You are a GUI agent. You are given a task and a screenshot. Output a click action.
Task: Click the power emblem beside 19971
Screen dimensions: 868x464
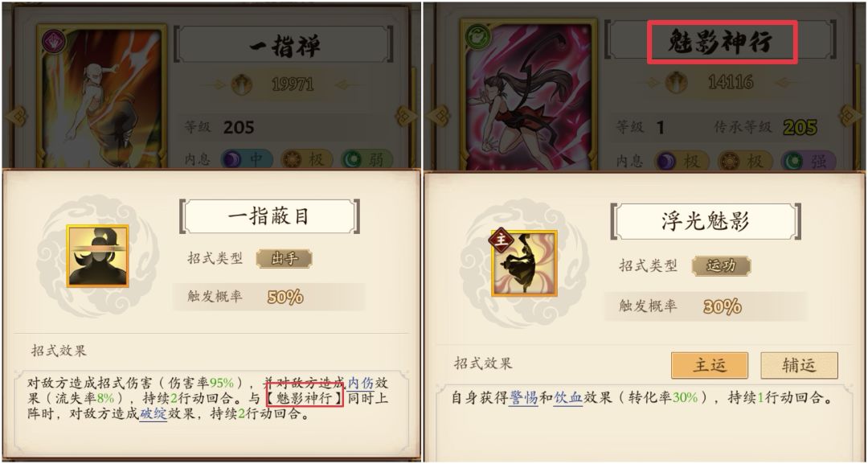(x=241, y=84)
